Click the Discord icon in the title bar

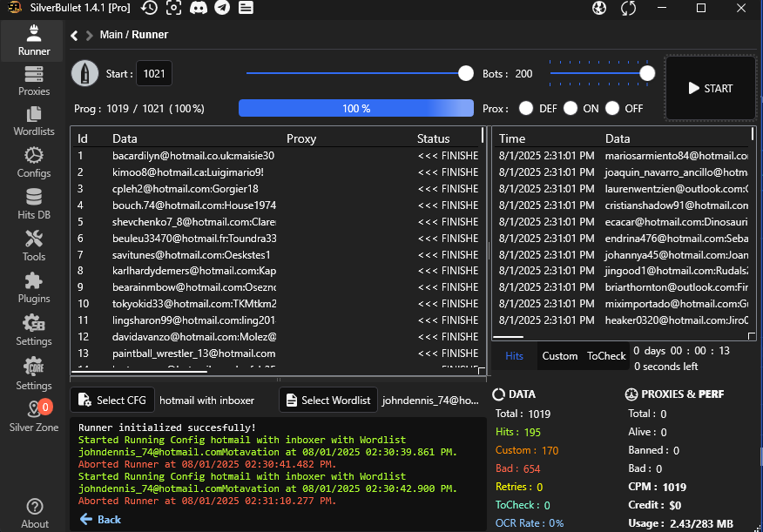[x=199, y=8]
